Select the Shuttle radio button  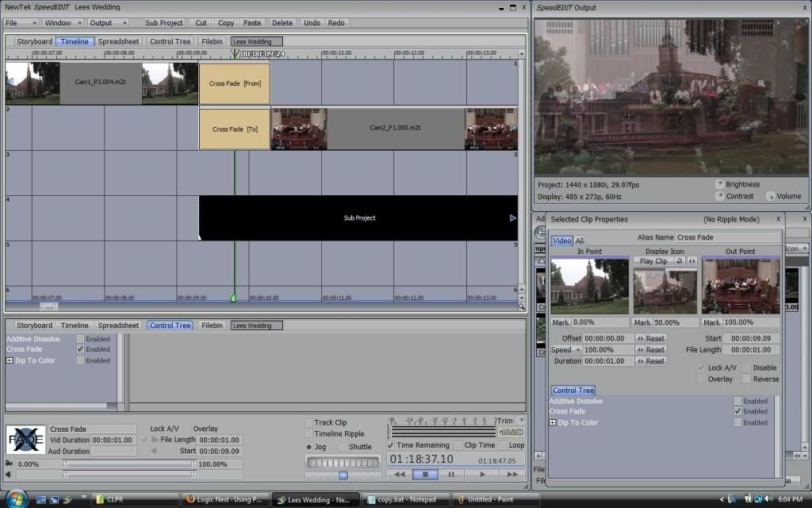pos(343,447)
